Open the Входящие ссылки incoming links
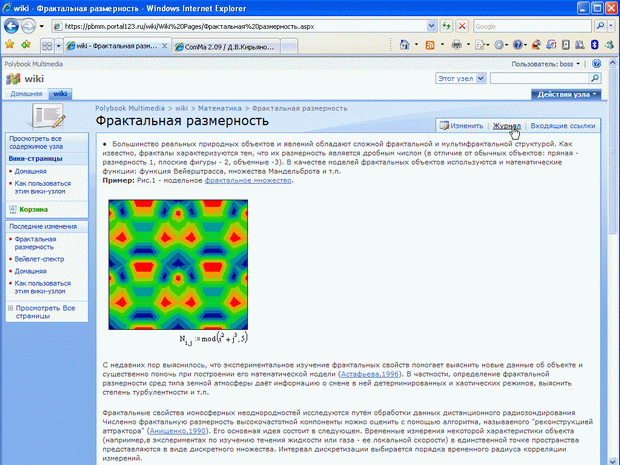 tap(562, 126)
